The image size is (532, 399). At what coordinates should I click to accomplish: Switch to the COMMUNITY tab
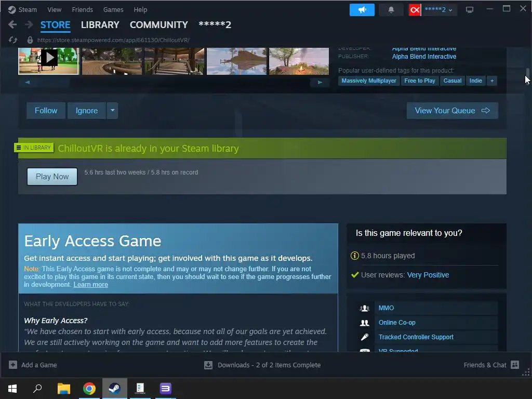[x=159, y=25]
